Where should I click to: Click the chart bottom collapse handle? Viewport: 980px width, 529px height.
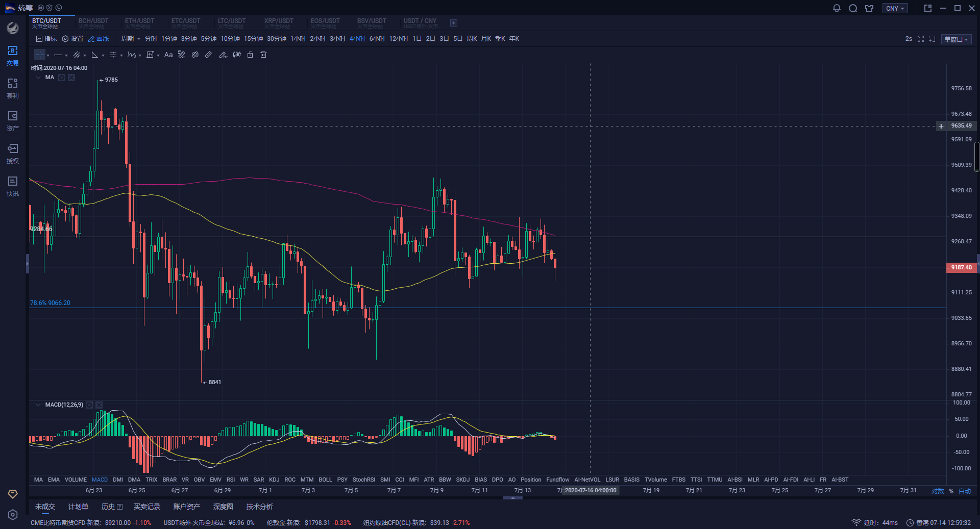coord(512,498)
